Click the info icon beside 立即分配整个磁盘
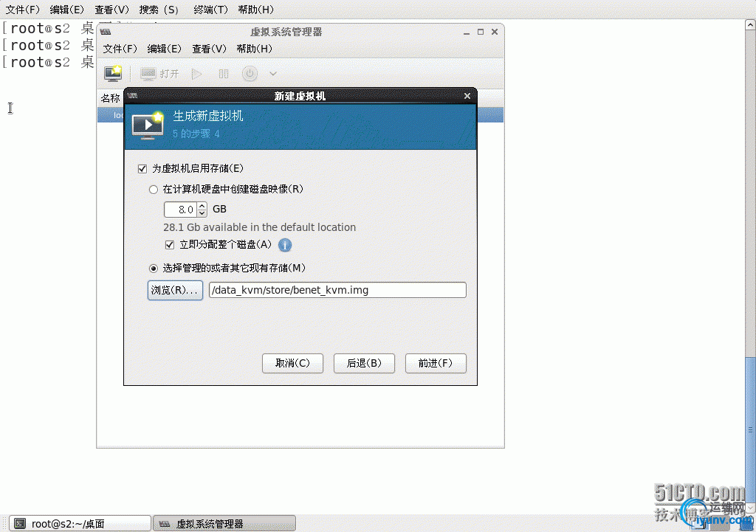 tap(285, 245)
